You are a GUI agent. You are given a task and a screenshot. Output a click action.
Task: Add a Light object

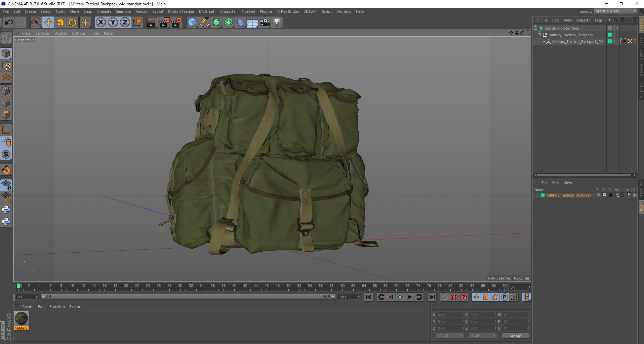277,23
